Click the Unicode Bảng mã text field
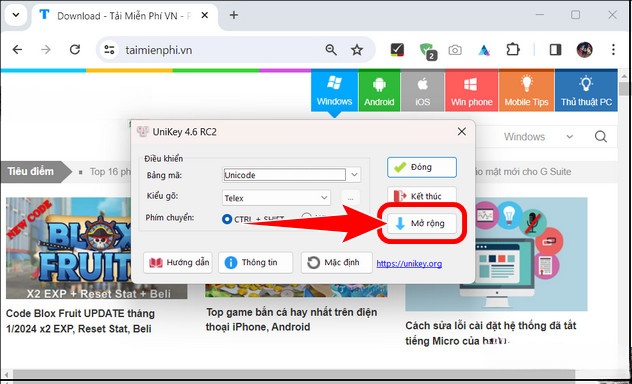Image resolution: width=632 pixels, height=384 pixels. click(284, 175)
